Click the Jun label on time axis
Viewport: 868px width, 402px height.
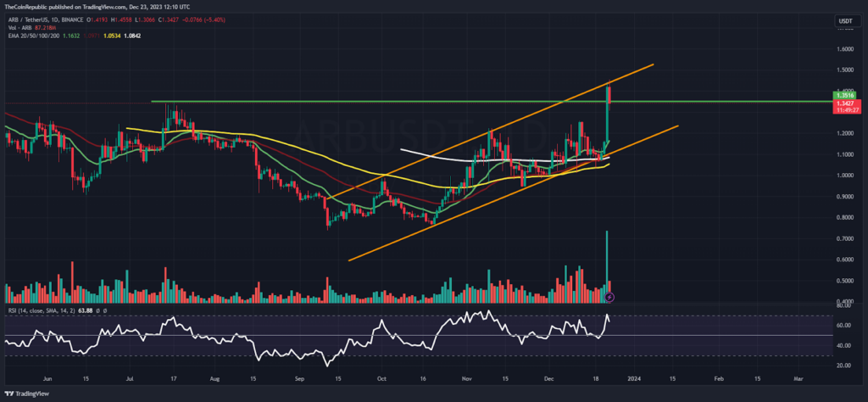pos(47,379)
